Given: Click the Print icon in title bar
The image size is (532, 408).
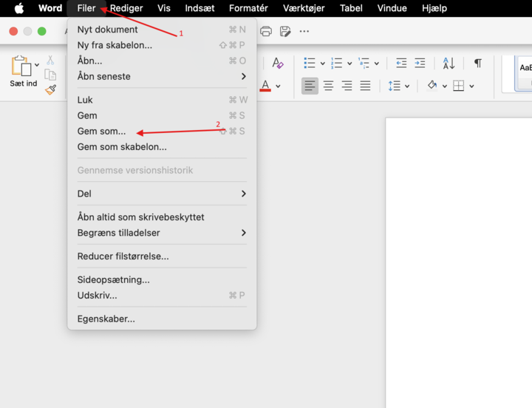Looking at the screenshot, I should pos(266,31).
